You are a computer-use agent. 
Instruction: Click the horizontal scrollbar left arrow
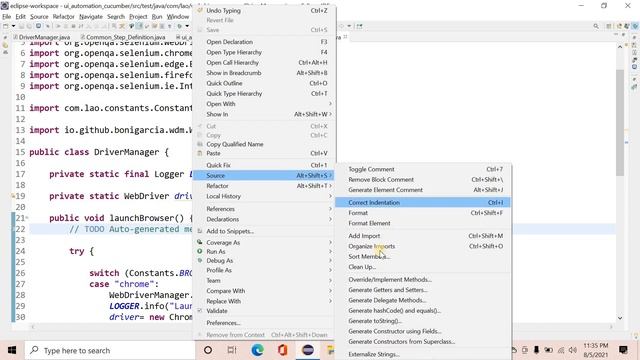click(33, 327)
